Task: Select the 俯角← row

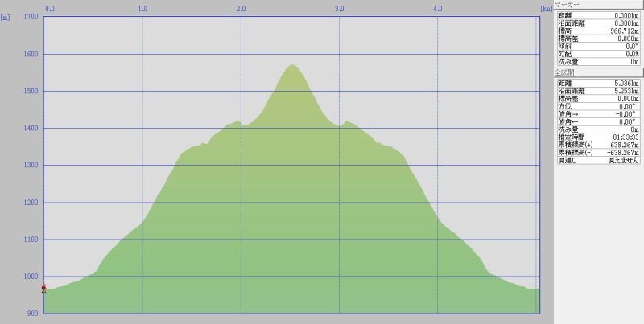Action: (599, 121)
